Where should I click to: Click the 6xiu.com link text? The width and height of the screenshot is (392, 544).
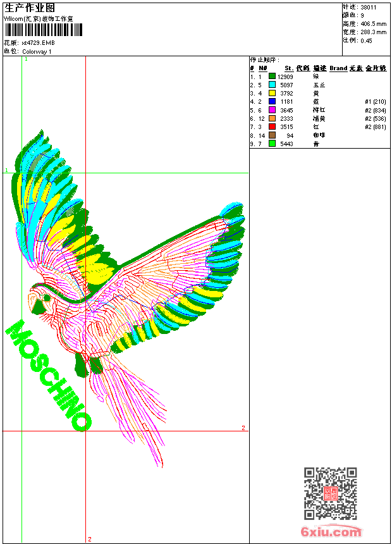331,531
